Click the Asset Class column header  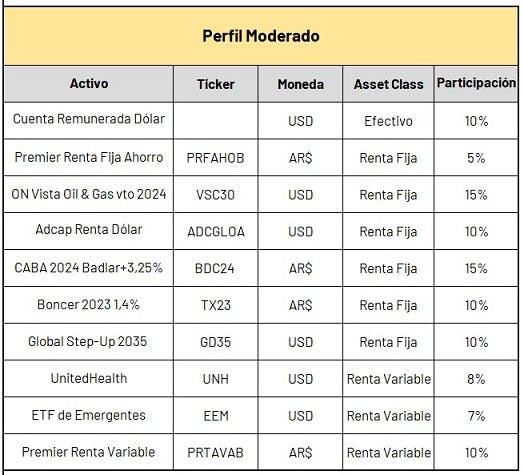coord(388,84)
